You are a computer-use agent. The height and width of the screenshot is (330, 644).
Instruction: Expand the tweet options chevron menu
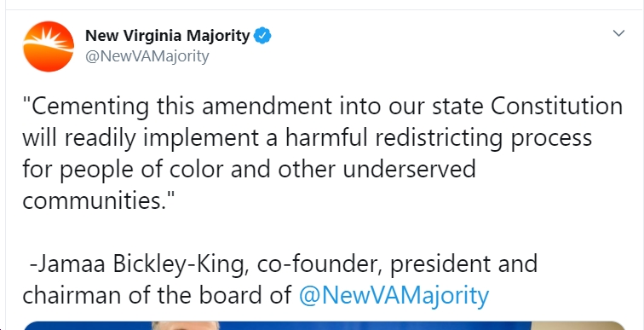point(618,33)
